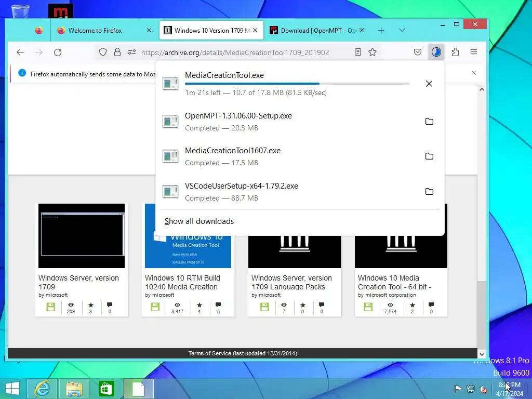Open Windows 10 Media Creation Tool 64 bit thumbnail
This screenshot has width=532, height=399.
coord(401,252)
